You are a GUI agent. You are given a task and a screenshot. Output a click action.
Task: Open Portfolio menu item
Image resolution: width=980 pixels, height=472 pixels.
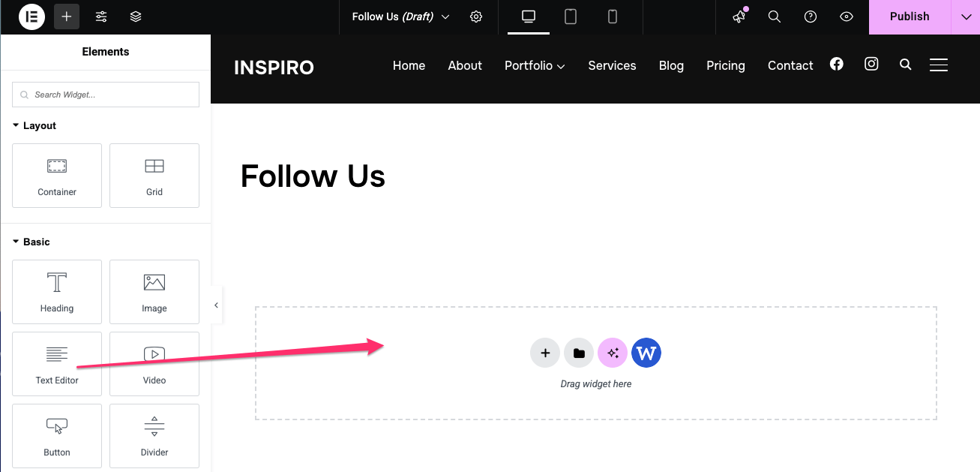click(534, 65)
